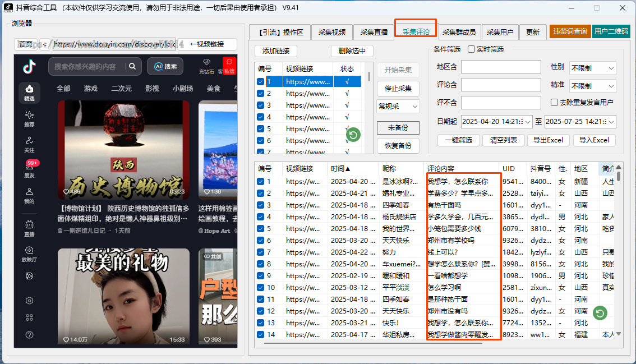Select the 二次元 category in Douyin
Image resolution: width=636 pixels, height=364 pixels.
click(121, 89)
